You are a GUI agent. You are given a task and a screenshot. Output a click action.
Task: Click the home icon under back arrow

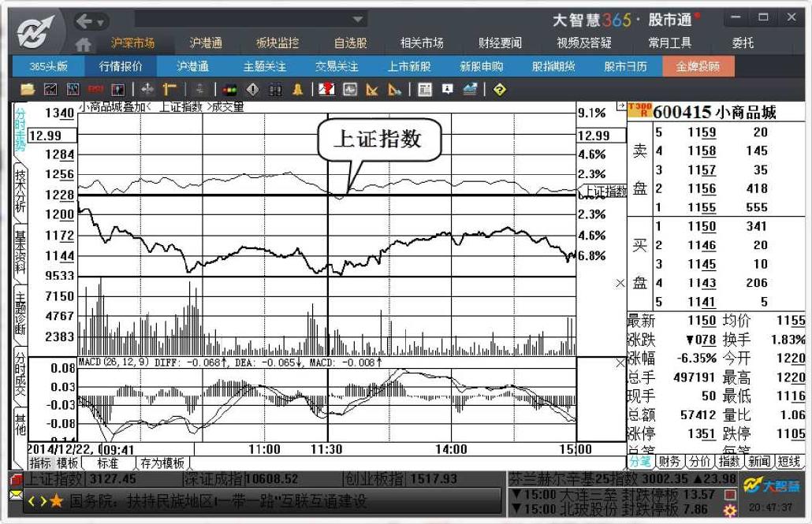pos(84,45)
